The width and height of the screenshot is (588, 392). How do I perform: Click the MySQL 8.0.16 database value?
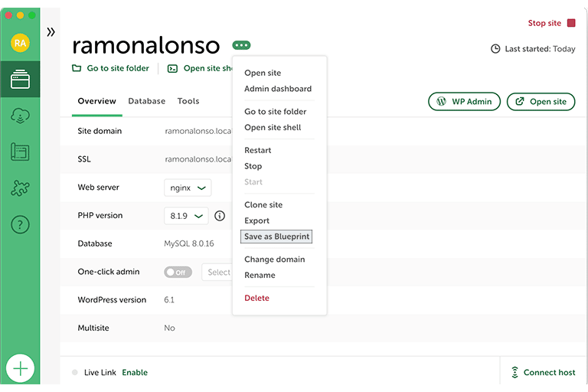[188, 243]
